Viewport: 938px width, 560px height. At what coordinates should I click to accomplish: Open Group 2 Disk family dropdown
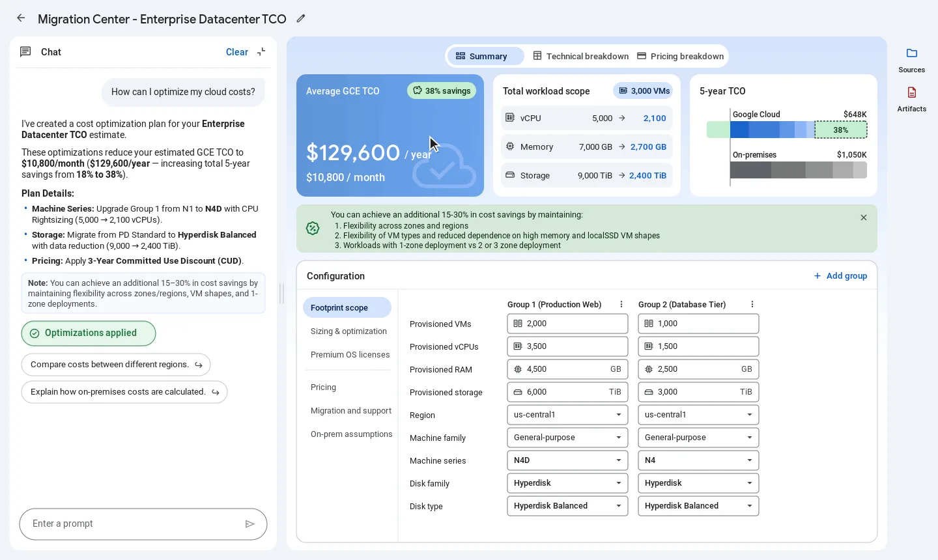point(698,483)
